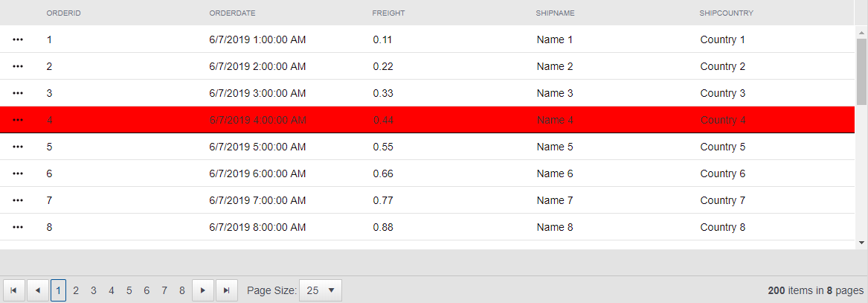Click the freight value 0.66

coord(383,173)
